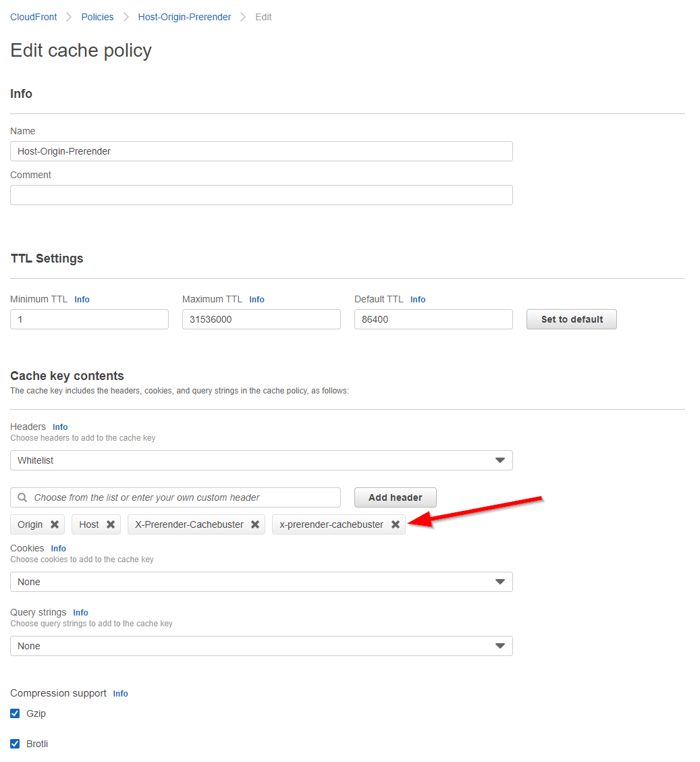The image size is (700, 762).
Task: Open the Compression support Info link
Action: coord(120,693)
